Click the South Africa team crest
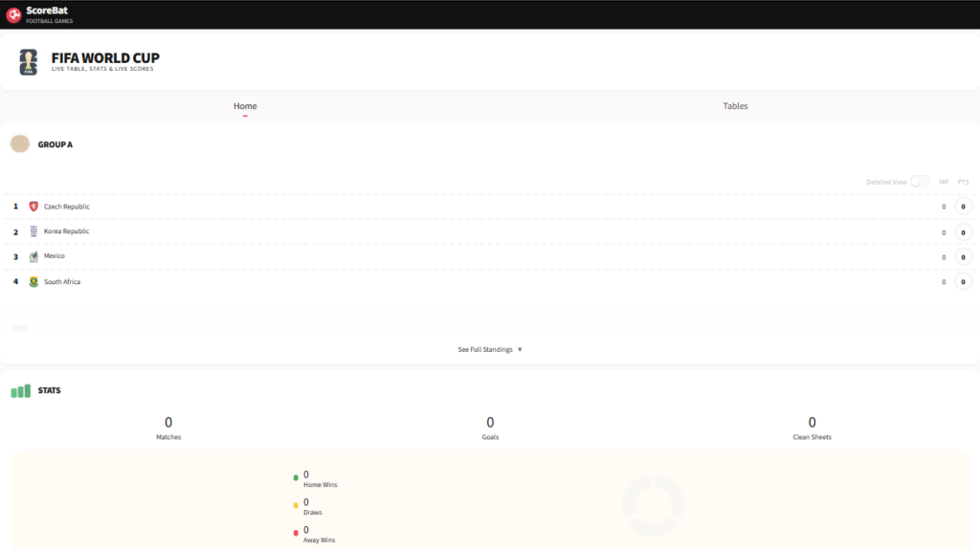 [x=33, y=282]
